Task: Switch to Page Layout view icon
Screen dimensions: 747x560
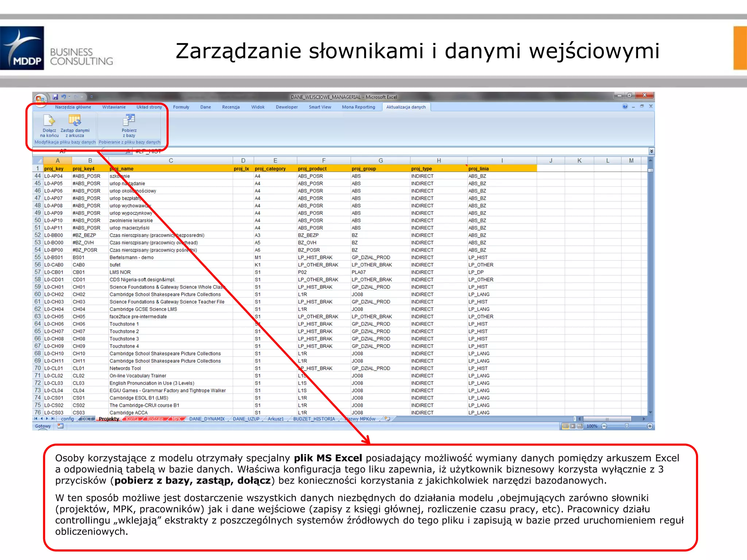Action: click(x=573, y=426)
